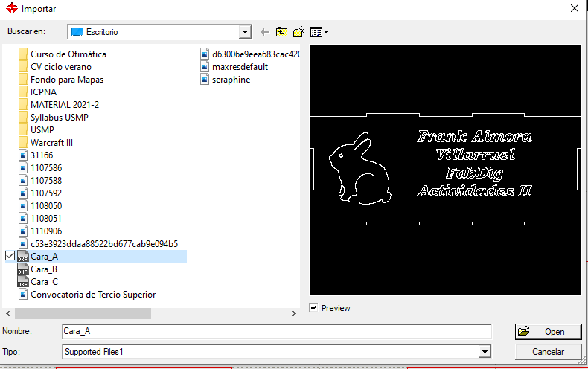
Task: Select the Syllabus USMP folder
Action: coord(54,118)
